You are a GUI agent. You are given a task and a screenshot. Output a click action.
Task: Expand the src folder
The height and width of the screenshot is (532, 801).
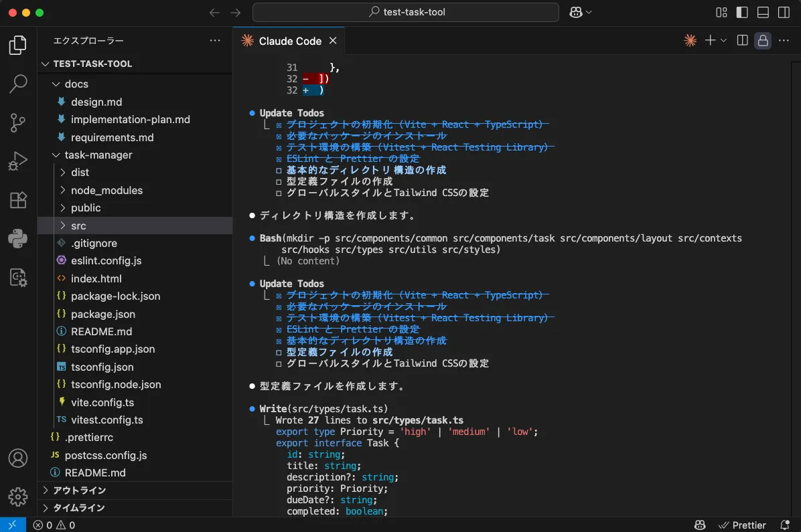tap(78, 226)
